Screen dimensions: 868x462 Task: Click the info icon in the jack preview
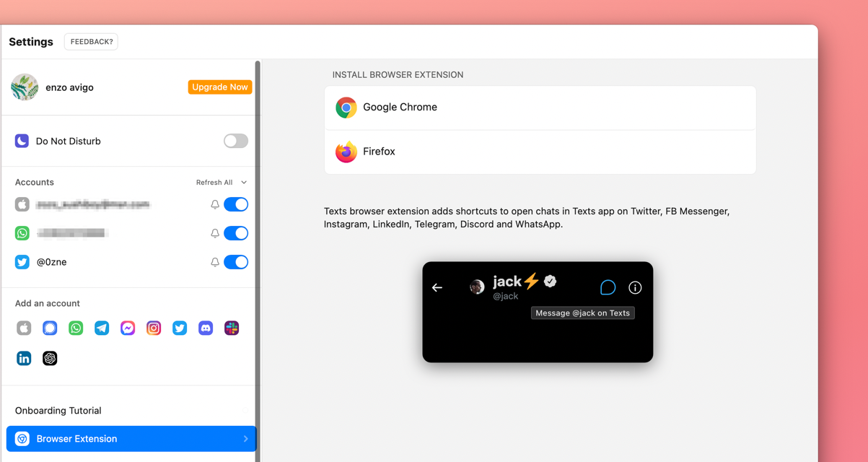(x=635, y=287)
